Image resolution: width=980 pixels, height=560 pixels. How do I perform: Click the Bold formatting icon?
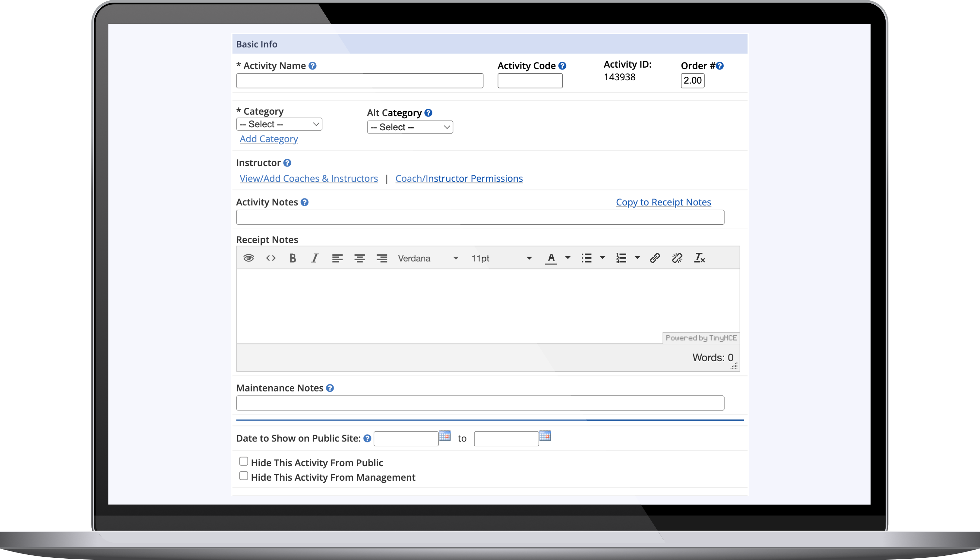(292, 258)
